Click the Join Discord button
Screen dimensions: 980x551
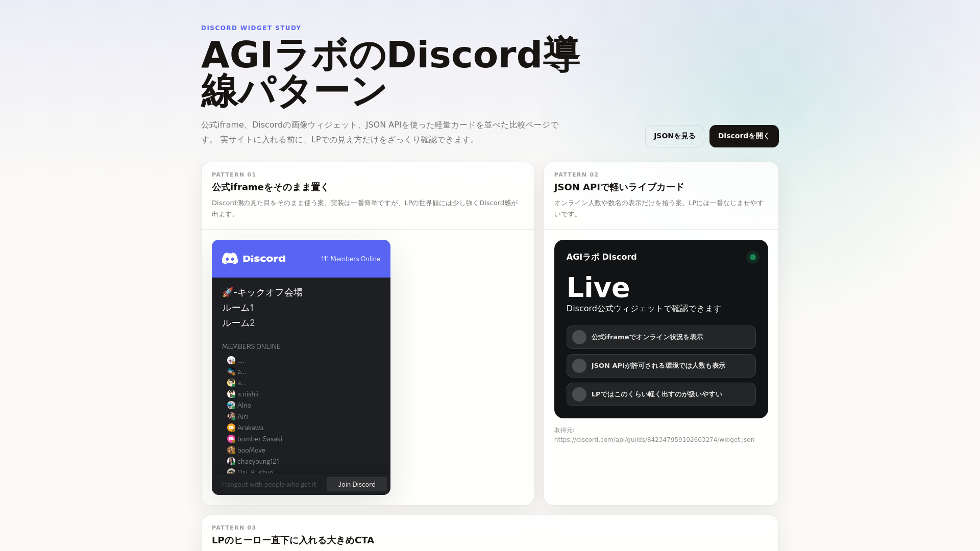[x=357, y=484]
